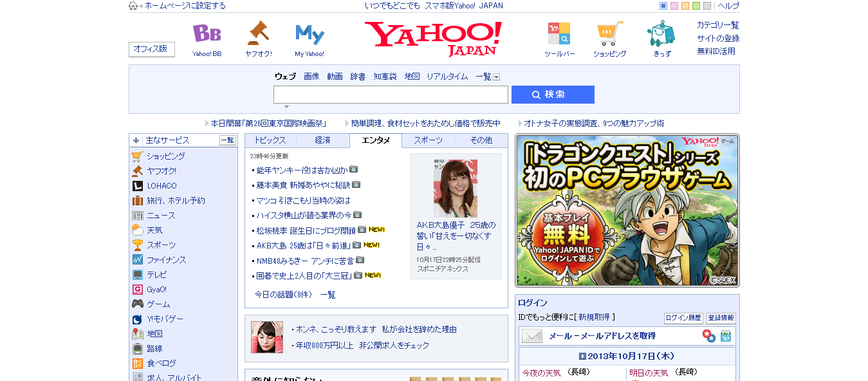This screenshot has width=868, height=381.
Task: Open the ヘルプ link at top right
Action: click(x=728, y=6)
